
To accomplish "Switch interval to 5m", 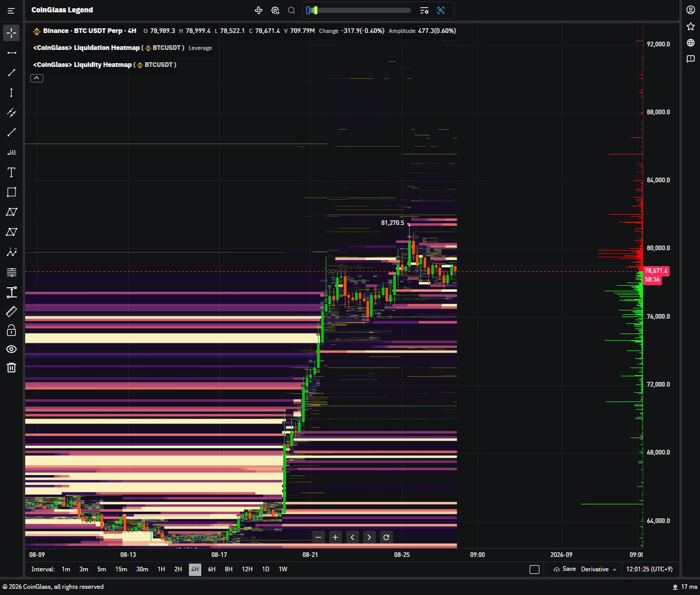I will pos(102,569).
